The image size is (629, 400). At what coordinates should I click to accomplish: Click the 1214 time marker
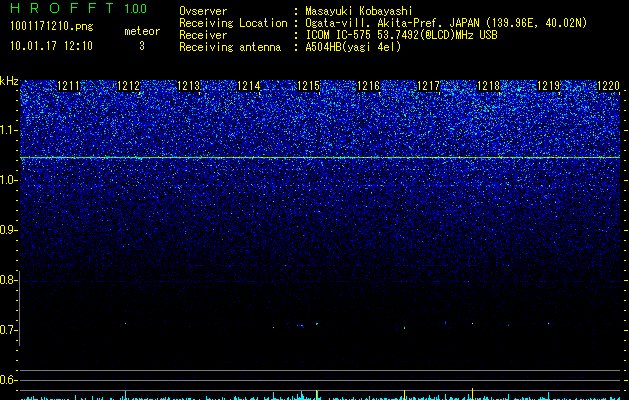(249, 86)
